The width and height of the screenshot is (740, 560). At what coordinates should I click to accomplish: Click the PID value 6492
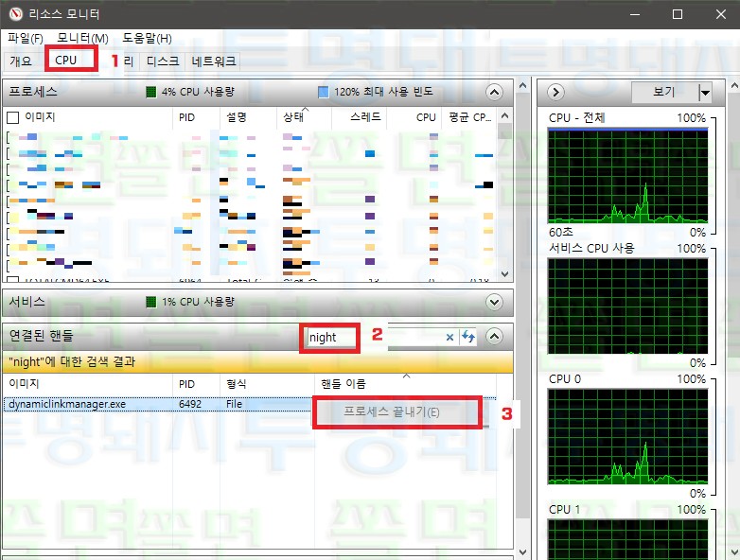[189, 404]
